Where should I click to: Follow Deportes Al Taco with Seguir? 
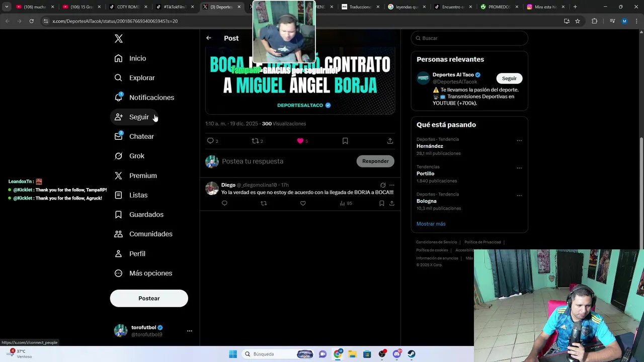[x=509, y=78]
